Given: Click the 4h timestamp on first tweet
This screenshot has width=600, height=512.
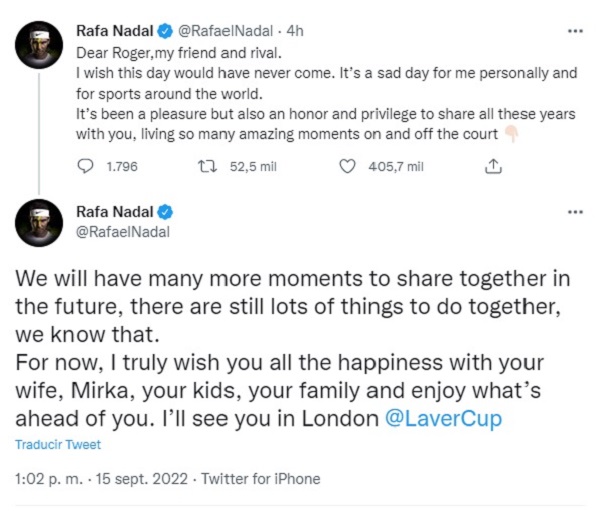Looking at the screenshot, I should tap(292, 30).
